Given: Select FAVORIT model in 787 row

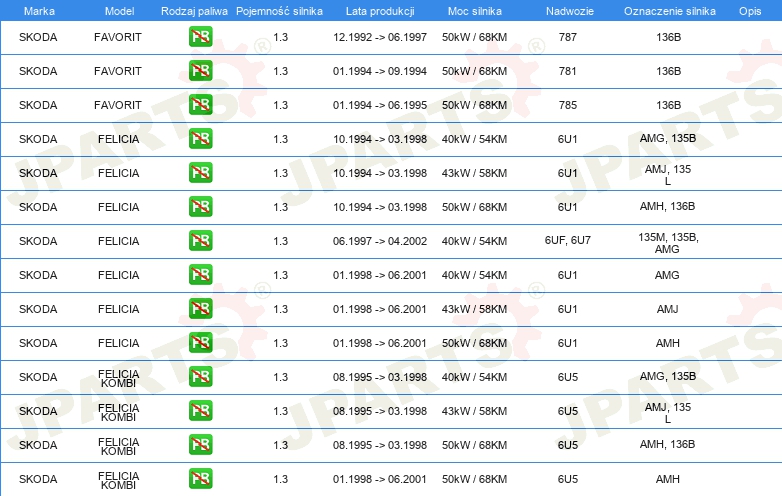Looking at the screenshot, I should pos(118,37).
